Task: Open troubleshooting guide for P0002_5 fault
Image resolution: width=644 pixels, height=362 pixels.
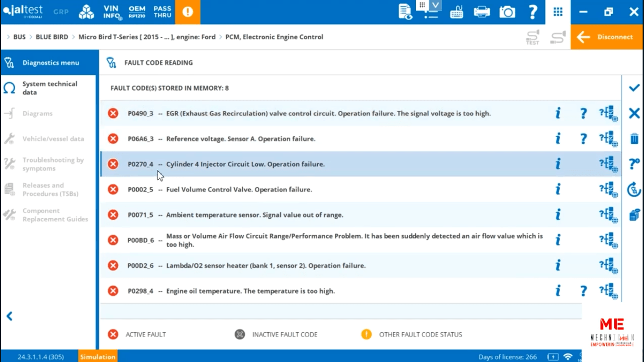Action: click(x=608, y=189)
